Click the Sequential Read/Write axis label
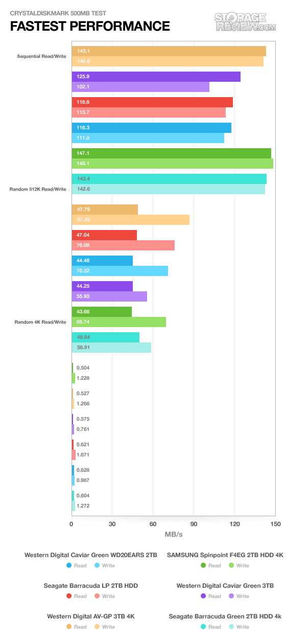 (41, 56)
